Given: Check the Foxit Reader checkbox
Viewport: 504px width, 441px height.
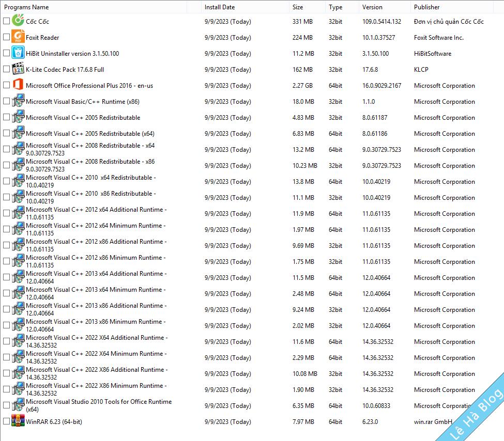Looking at the screenshot, I should pos(6,37).
